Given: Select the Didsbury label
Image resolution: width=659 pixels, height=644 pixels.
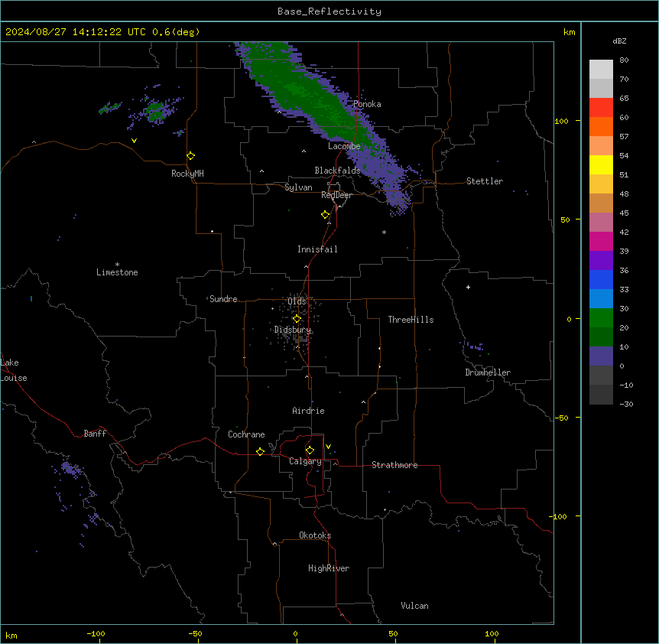Looking at the screenshot, I should click(x=293, y=330).
